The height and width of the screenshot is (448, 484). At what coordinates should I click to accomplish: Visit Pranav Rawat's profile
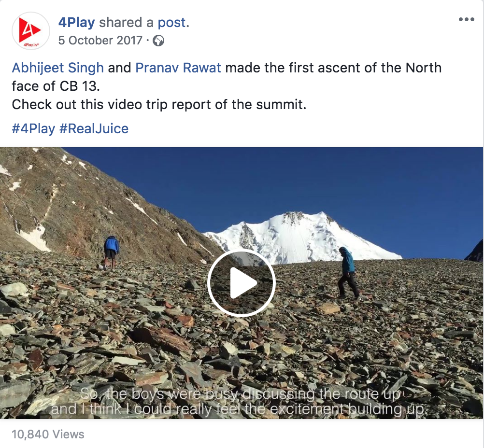(x=178, y=68)
